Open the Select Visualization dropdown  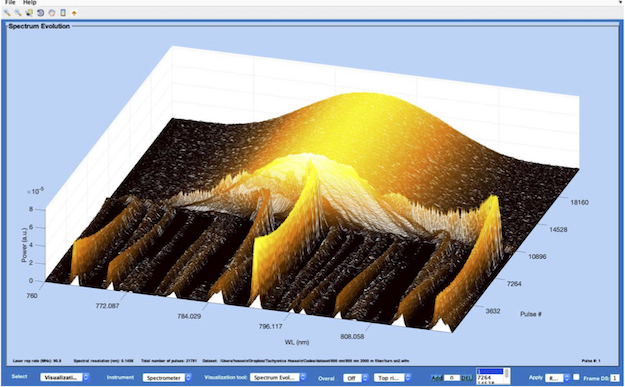[65, 377]
